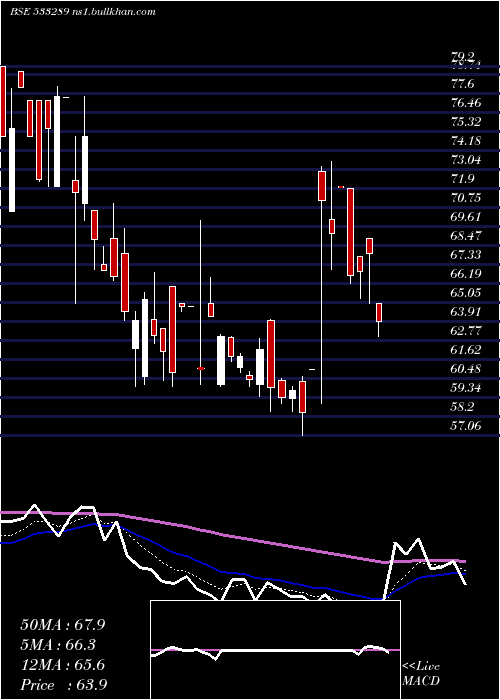This screenshot has height=700, width=500.
Task: Click the 74.18 price axis label
Action: 466,141
